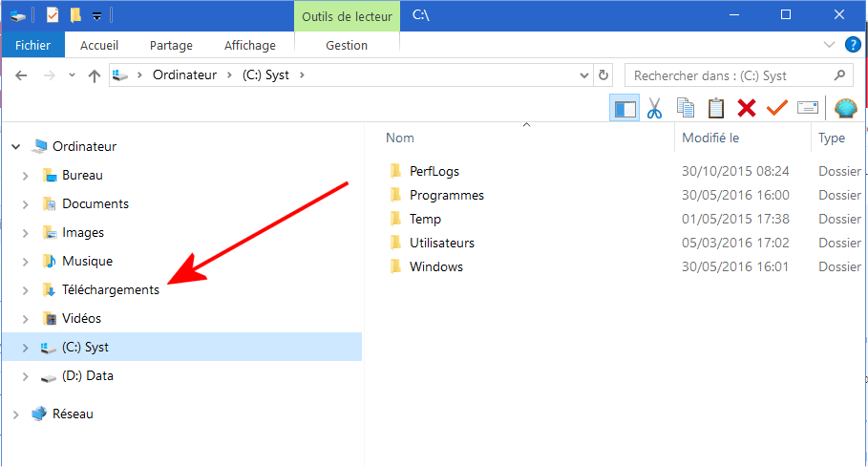Switch to the Accueil tab
The width and height of the screenshot is (868, 467).
tap(99, 46)
